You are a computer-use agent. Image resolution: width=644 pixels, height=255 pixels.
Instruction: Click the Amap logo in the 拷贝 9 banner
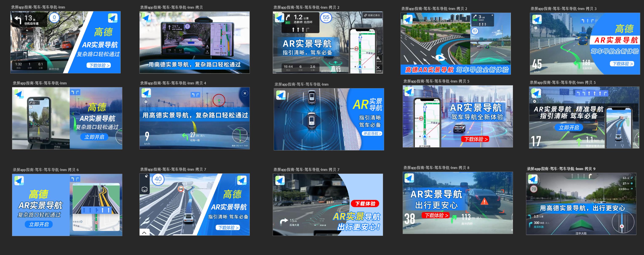[533, 179]
